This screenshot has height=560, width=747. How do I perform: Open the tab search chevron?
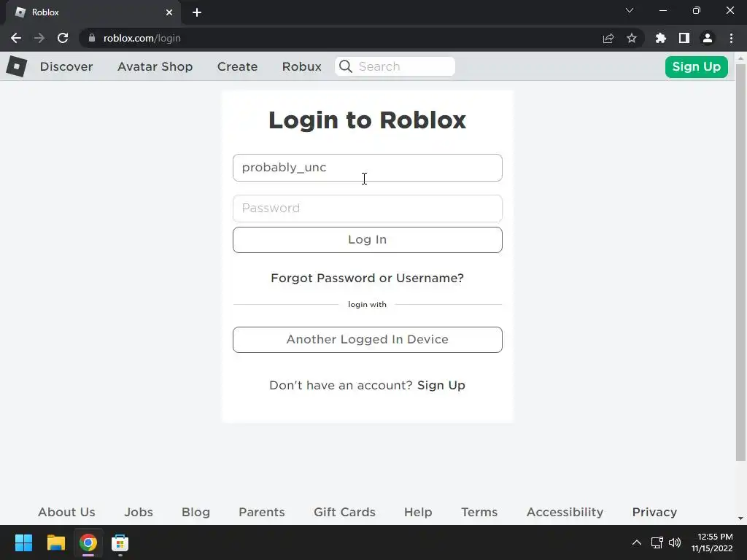(630, 10)
